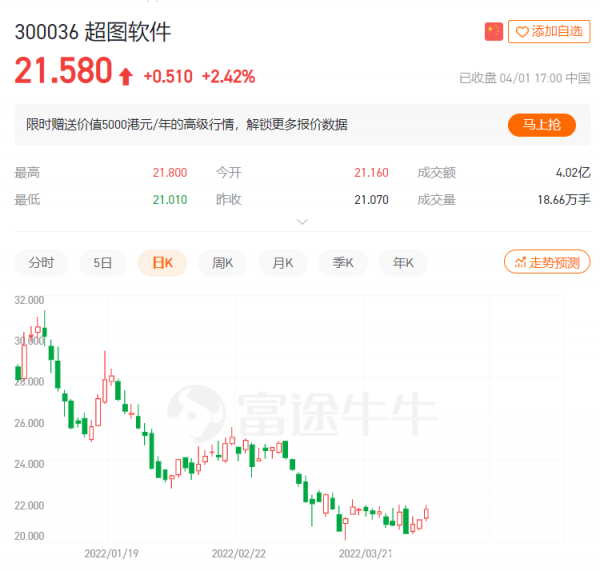Viewport: 600px width, 571px height.
Task: Click the promo text about 5000港元 高级行情
Action: point(187,124)
